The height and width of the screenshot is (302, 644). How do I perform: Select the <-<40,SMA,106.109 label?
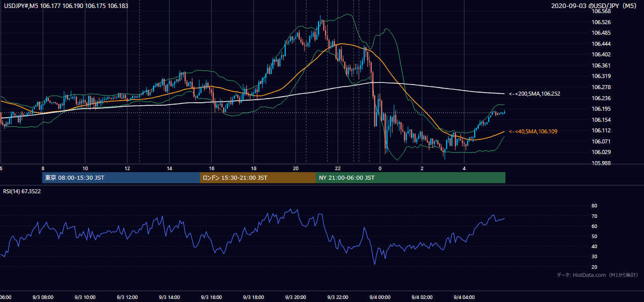[533, 131]
